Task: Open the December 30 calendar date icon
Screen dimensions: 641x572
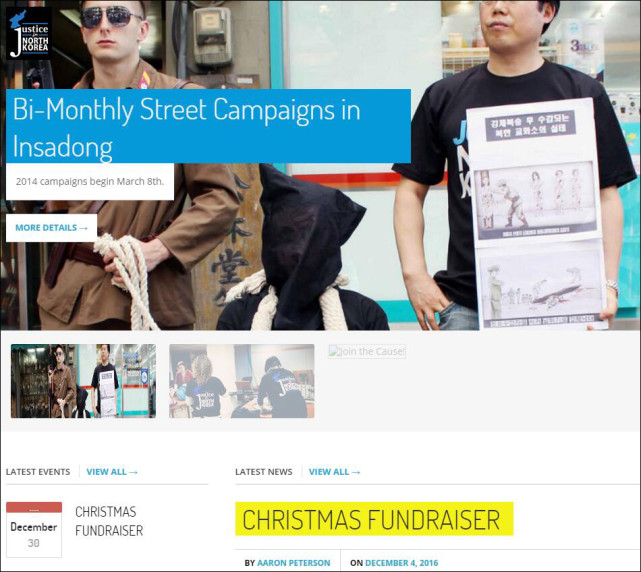Action: coord(34,529)
